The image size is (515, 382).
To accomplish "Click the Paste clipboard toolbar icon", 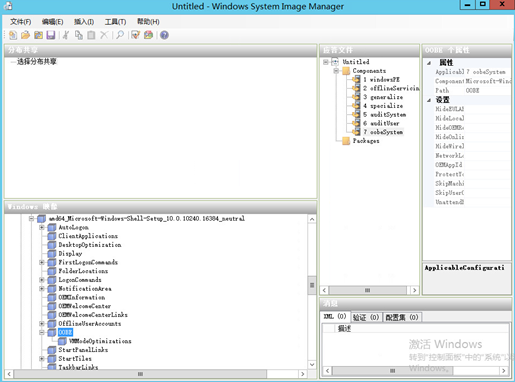I will point(91,35).
